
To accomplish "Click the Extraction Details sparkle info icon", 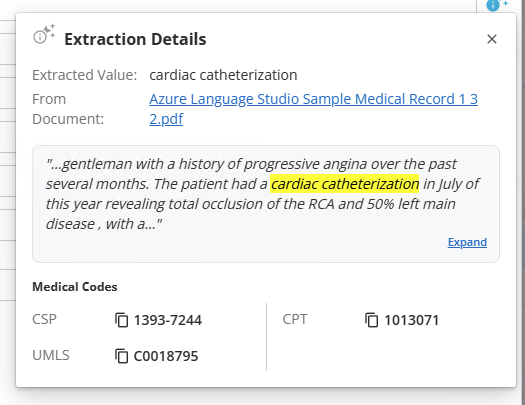I will click(x=44, y=34).
